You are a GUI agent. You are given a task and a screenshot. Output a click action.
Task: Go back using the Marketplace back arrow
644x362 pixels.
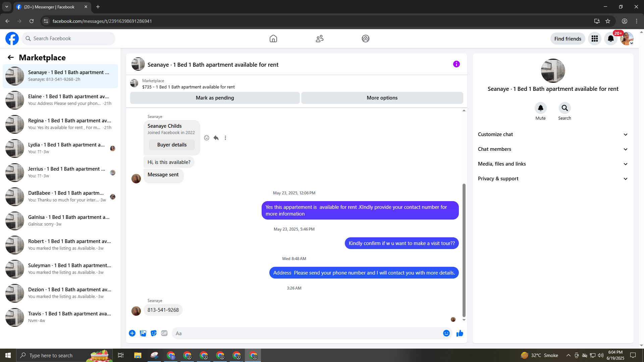[11, 58]
